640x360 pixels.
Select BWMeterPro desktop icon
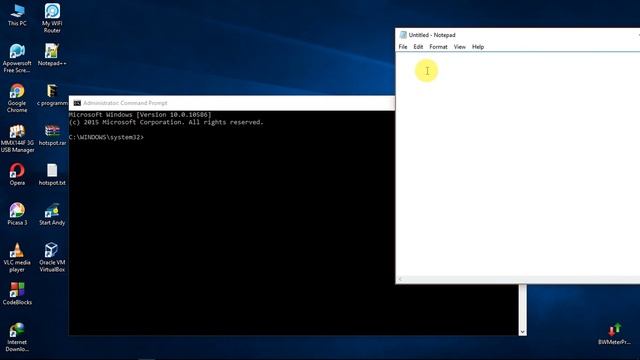tap(614, 334)
